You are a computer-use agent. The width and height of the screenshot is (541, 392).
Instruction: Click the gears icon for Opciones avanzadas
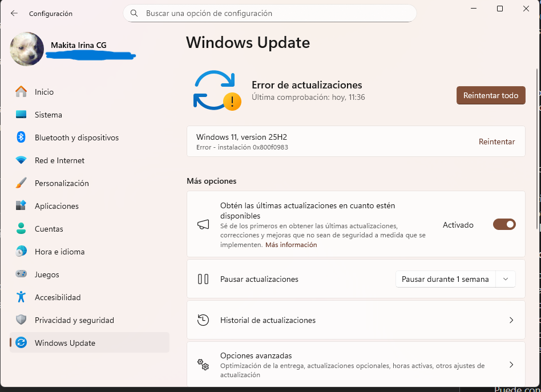[203, 365]
